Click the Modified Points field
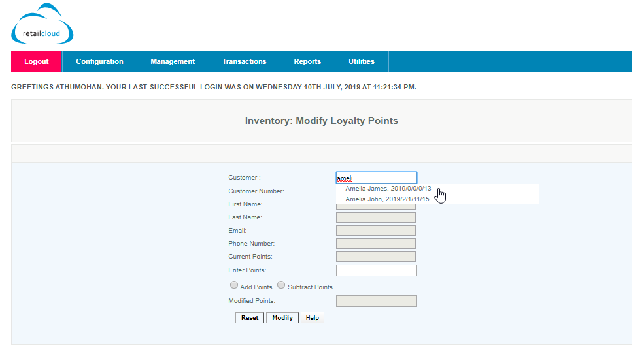This screenshot has height=354, width=644. (x=376, y=301)
